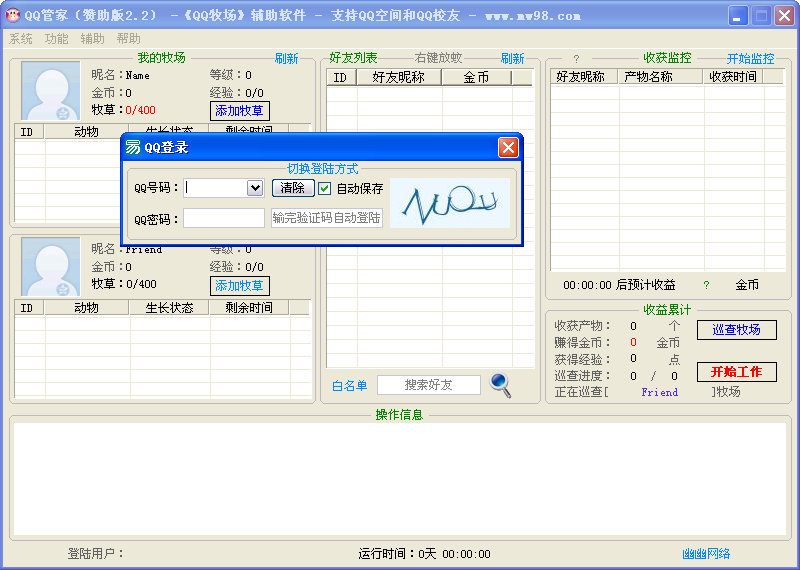Click 产物名称 column header in harvest monitor

pyautogui.click(x=661, y=77)
